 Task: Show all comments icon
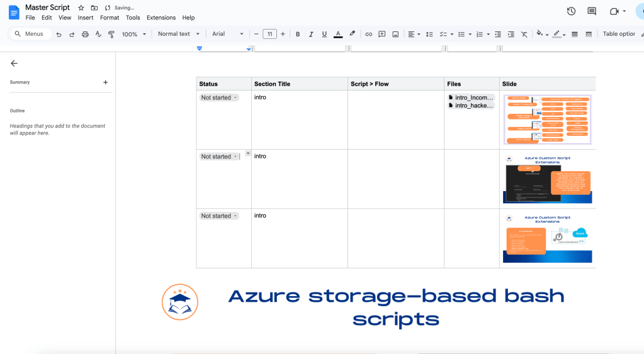pyautogui.click(x=591, y=11)
